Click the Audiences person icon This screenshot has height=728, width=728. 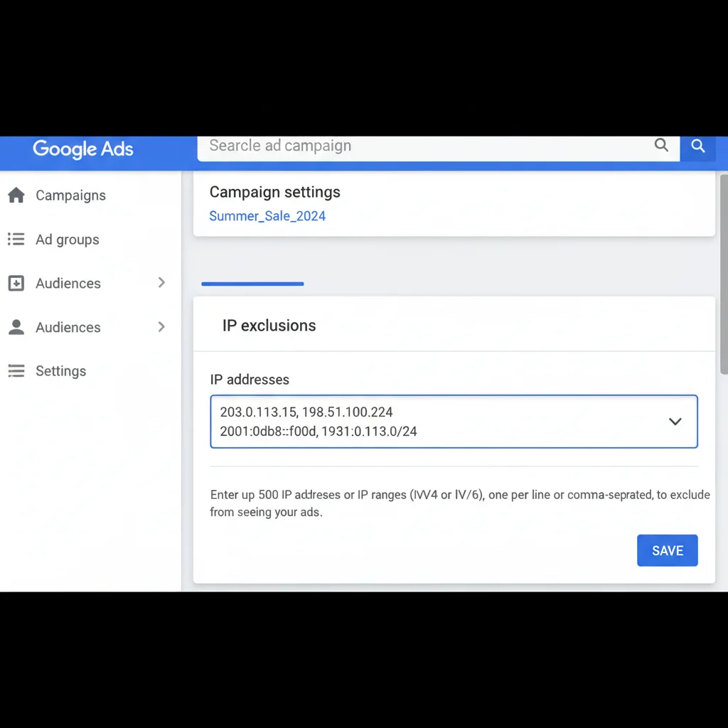click(x=16, y=327)
